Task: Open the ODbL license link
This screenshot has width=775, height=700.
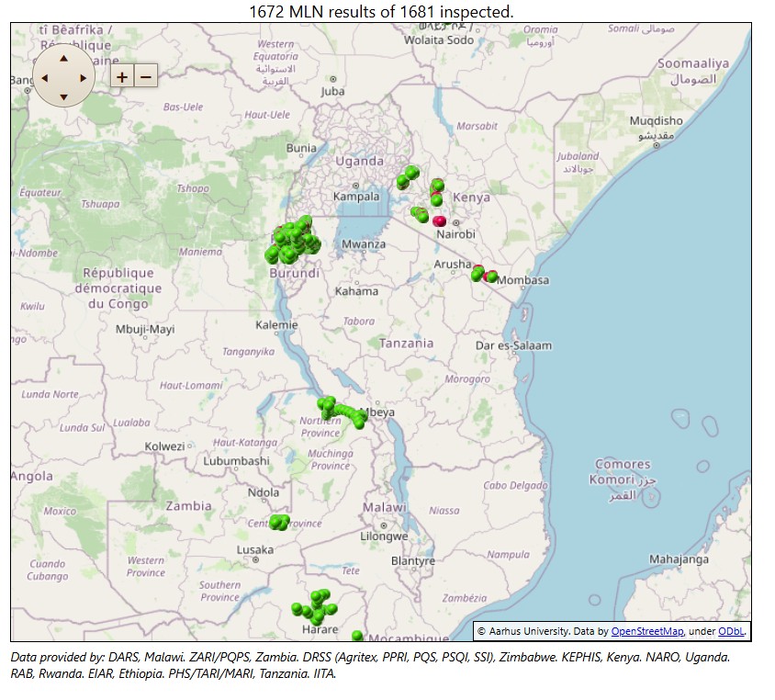Action: 731,632
